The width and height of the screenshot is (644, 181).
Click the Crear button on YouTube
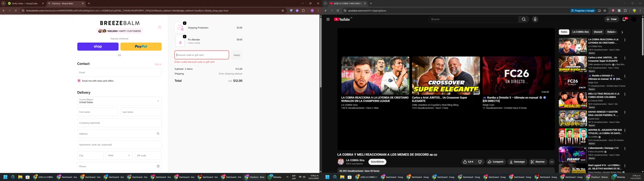[611, 19]
